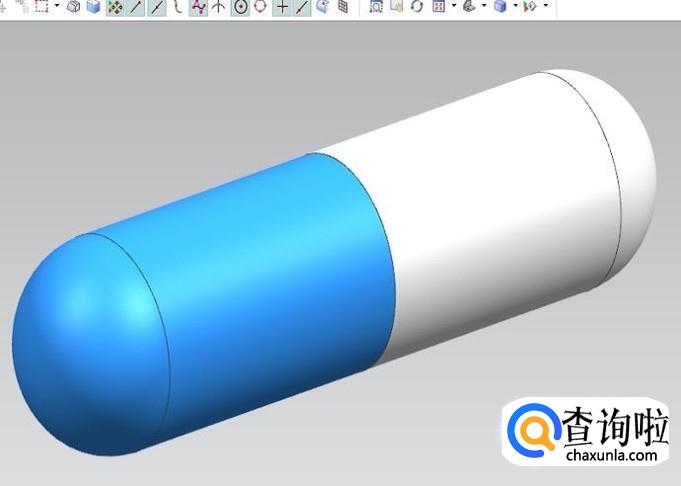Expand the rendering style dropdown arrow
This screenshot has width=681, height=486.
pyautogui.click(x=516, y=6)
